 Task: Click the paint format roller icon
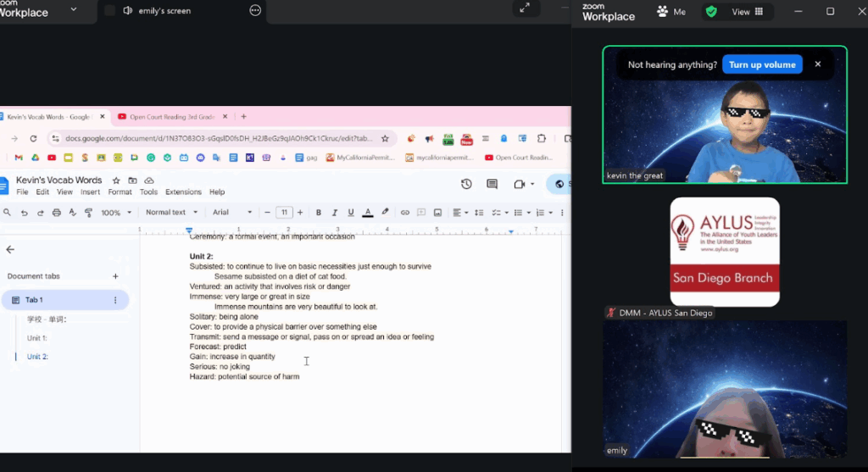click(88, 213)
